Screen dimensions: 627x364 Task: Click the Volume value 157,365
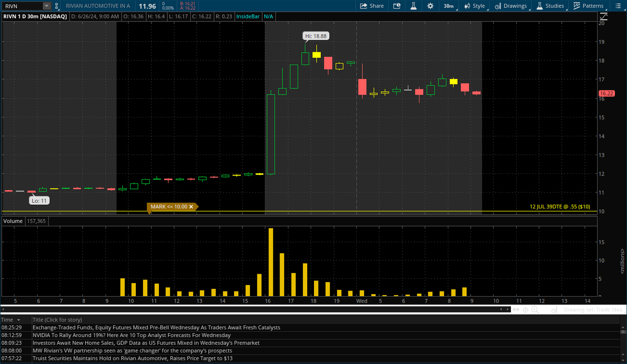(x=37, y=221)
